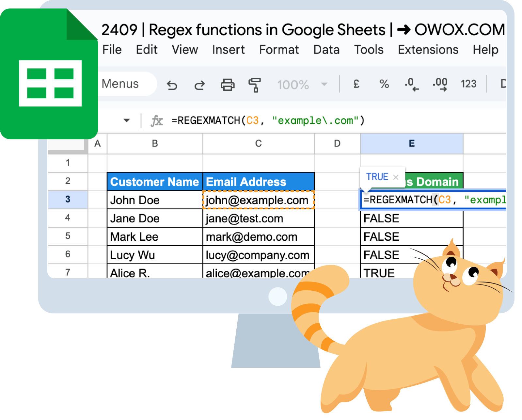Open the Help menu

[x=485, y=50]
